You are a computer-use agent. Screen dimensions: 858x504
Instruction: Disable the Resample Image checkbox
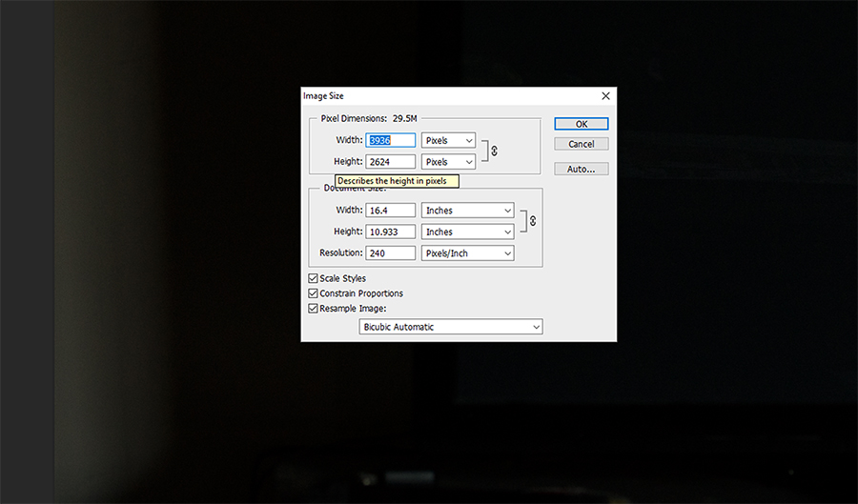(313, 309)
